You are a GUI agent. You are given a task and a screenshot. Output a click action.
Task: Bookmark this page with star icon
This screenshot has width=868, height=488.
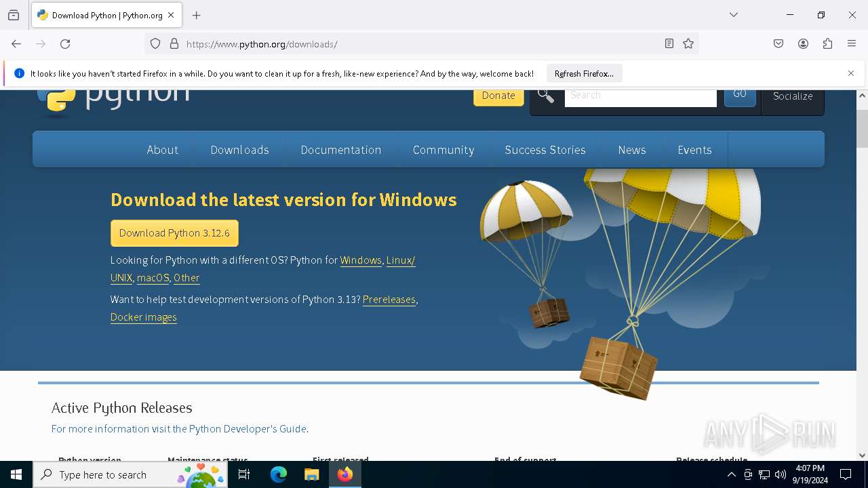click(x=688, y=44)
